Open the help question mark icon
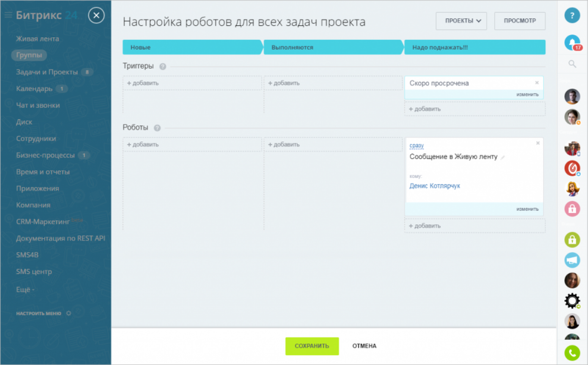588x365 pixels. tap(572, 15)
